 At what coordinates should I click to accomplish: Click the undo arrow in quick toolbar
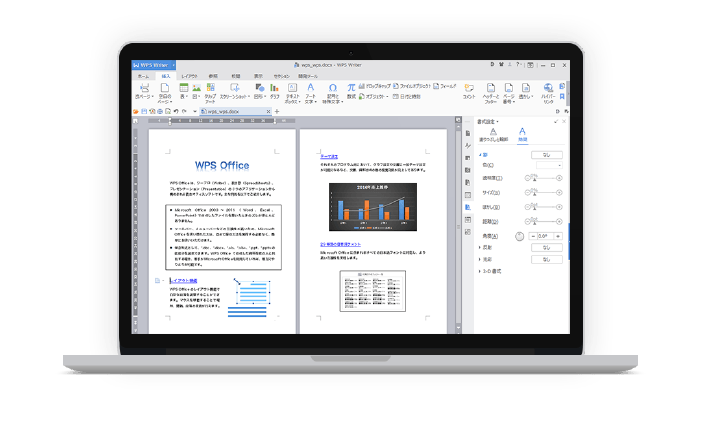(x=176, y=111)
